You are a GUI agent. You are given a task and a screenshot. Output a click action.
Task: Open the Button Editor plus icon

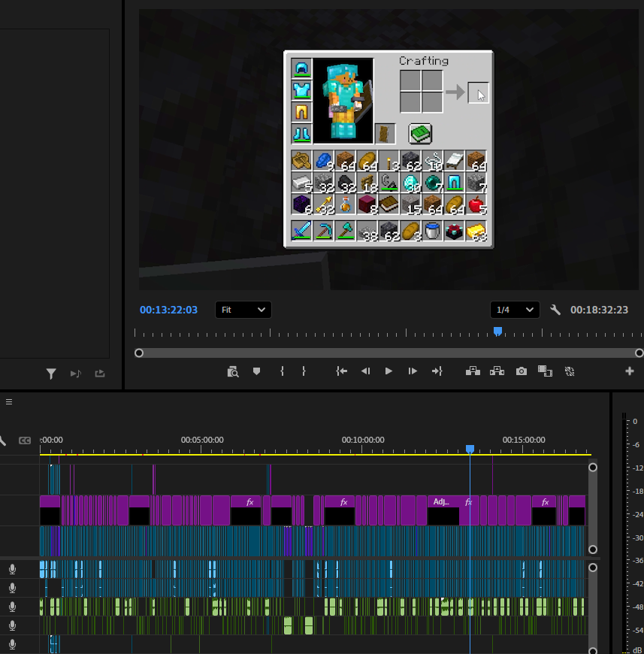tap(630, 371)
